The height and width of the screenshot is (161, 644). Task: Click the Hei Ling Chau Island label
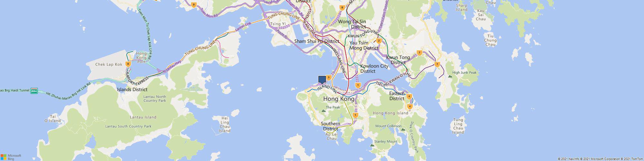(224, 125)
